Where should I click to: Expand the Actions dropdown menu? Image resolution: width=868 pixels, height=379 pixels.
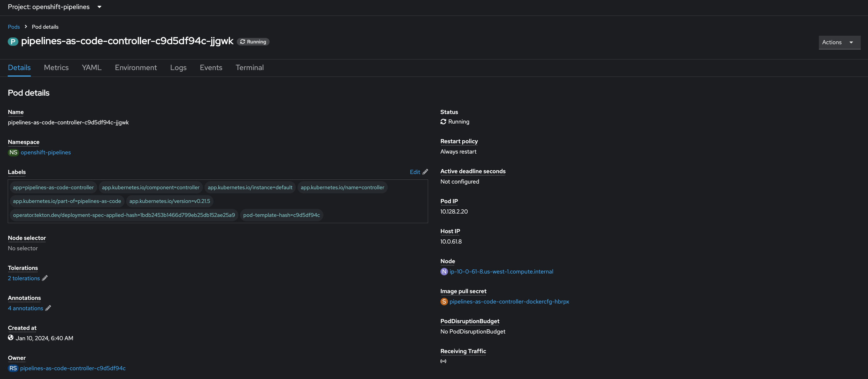(x=839, y=42)
